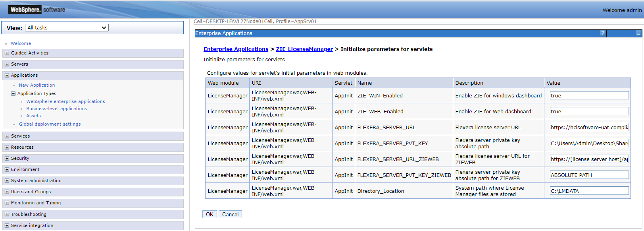
Task: Go to WebSphere enterprise applications
Action: pyautogui.click(x=65, y=101)
